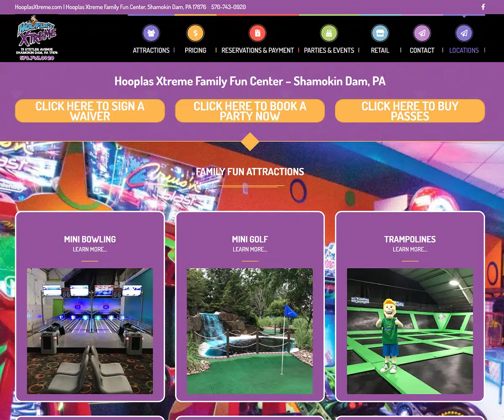Open HooplasXtreme.com link in top bar
The height and width of the screenshot is (420, 504).
point(38,7)
